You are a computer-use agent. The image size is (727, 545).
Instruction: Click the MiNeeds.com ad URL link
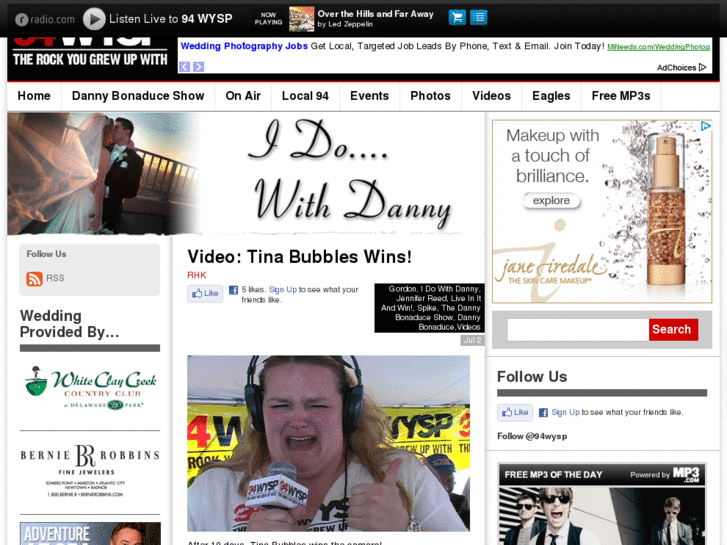point(658,47)
